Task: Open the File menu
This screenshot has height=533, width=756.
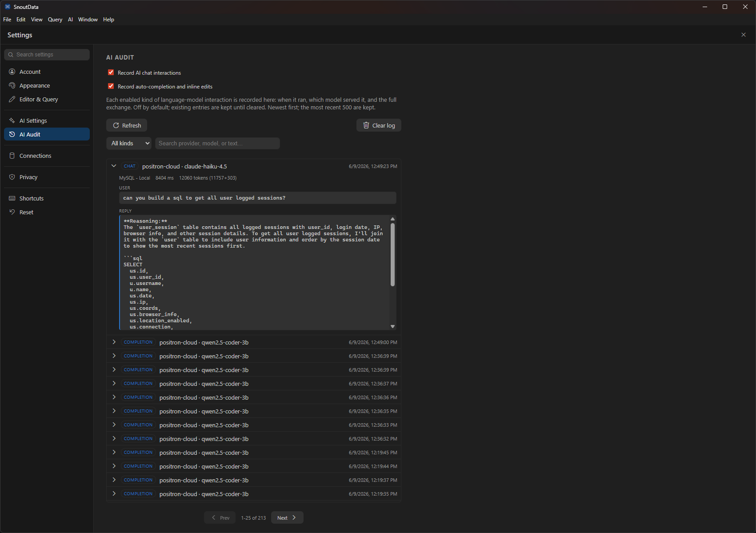Action: point(7,20)
